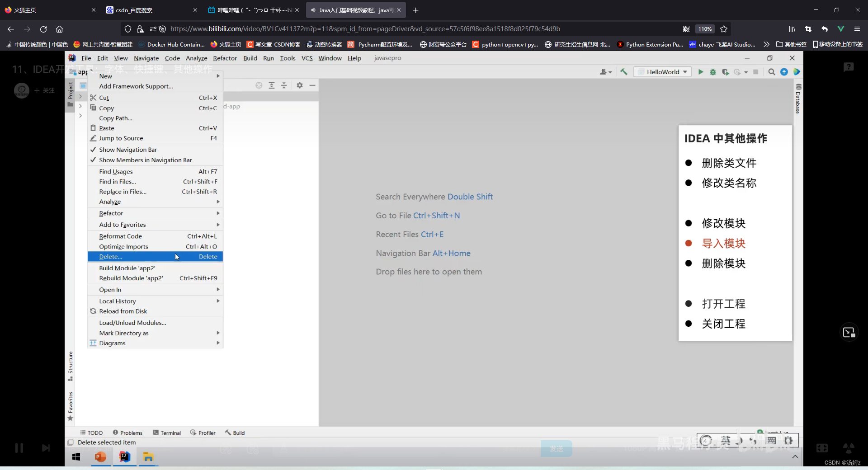Start debugging with the green bug icon
Viewport: 868px width, 470px height.
713,72
